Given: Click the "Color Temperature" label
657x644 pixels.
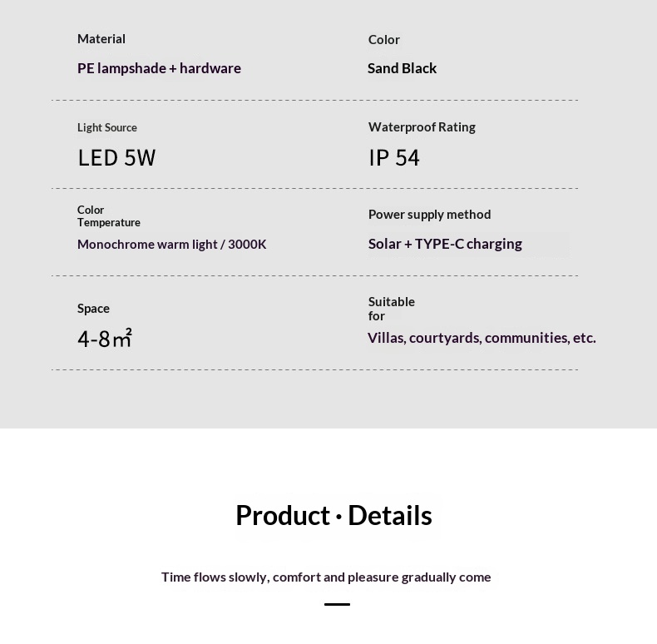Looking at the screenshot, I should (108, 216).
